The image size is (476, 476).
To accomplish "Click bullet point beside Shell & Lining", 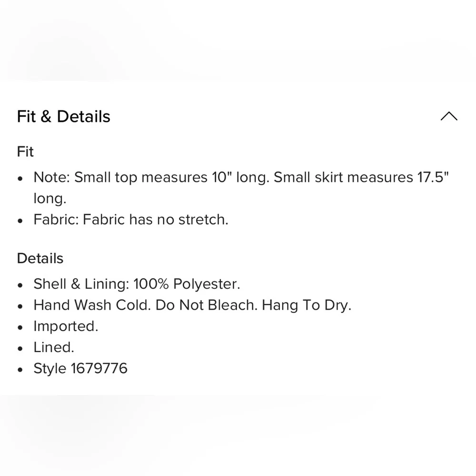I will pyautogui.click(x=20, y=285).
